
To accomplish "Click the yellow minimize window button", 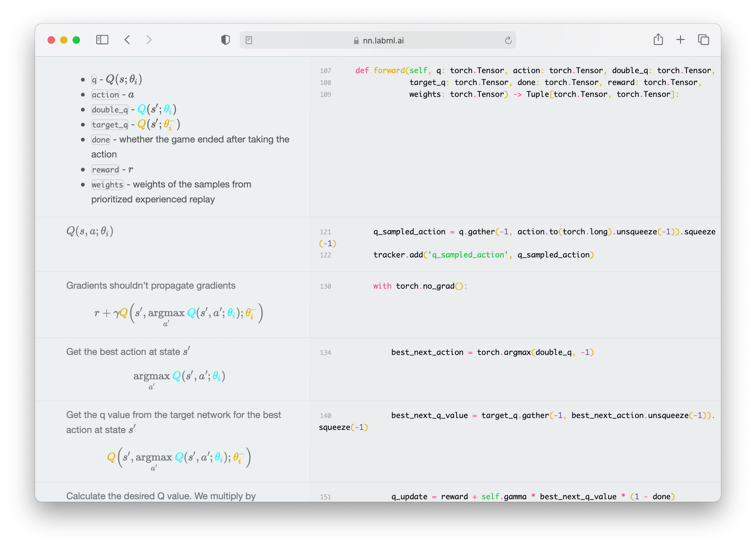I will [x=64, y=40].
